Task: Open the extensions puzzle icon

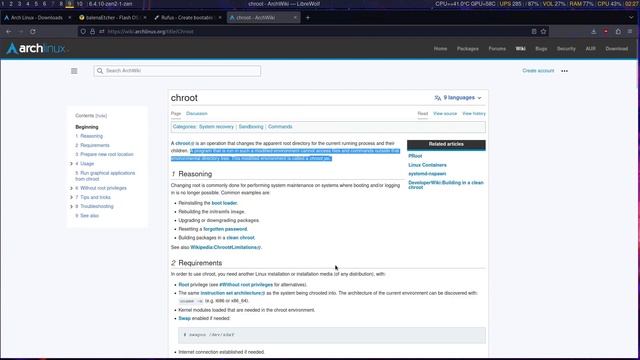Action: click(x=618, y=31)
